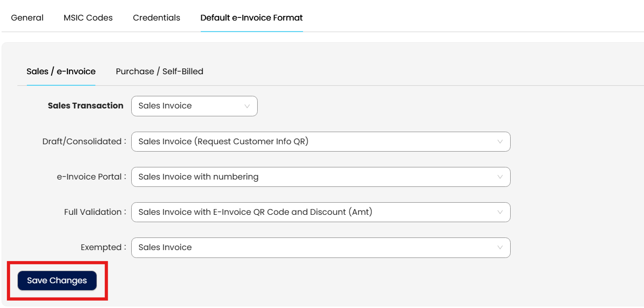Go to the Credentials tab

click(x=157, y=17)
